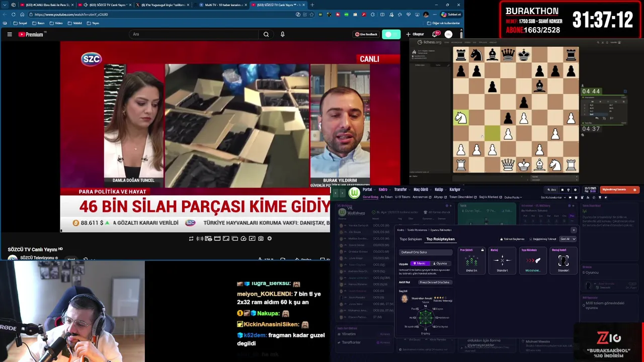Click the lichess.org logo
The height and width of the screenshot is (362, 644).
430,42
